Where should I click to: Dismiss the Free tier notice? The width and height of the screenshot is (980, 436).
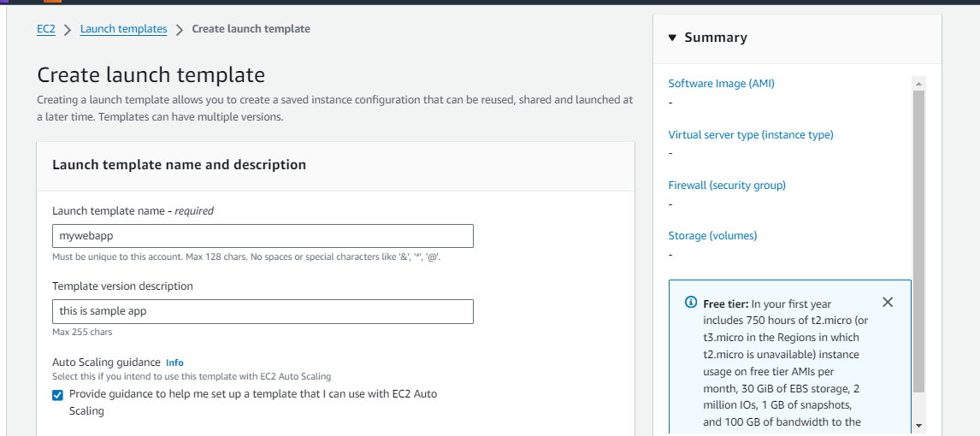coord(888,303)
